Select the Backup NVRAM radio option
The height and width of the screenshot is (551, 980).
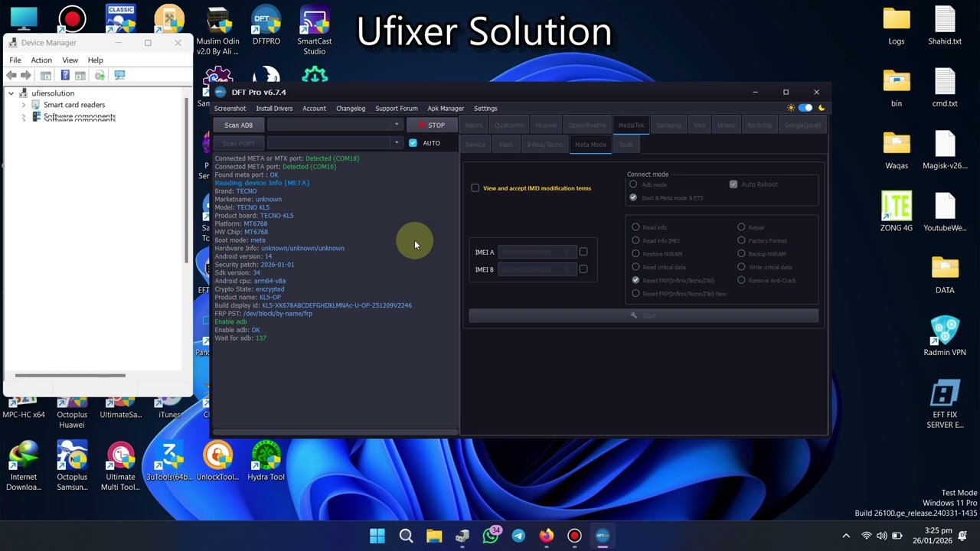[x=741, y=254]
